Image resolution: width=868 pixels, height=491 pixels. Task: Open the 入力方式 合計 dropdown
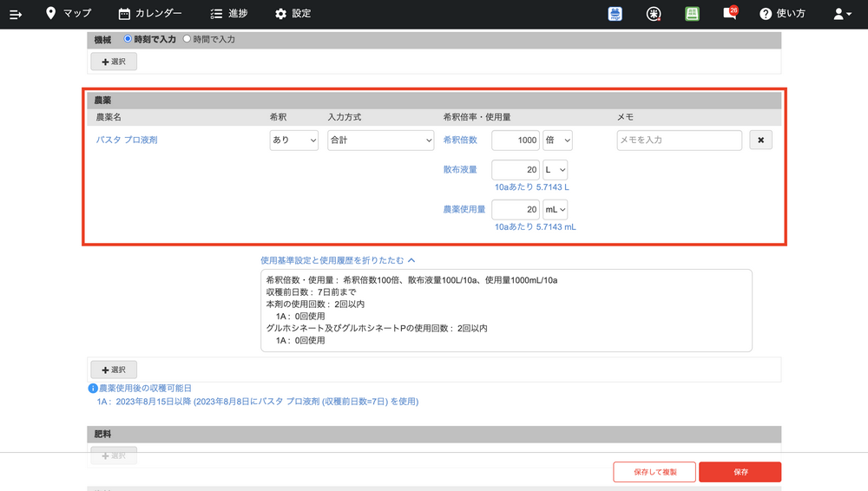(380, 140)
